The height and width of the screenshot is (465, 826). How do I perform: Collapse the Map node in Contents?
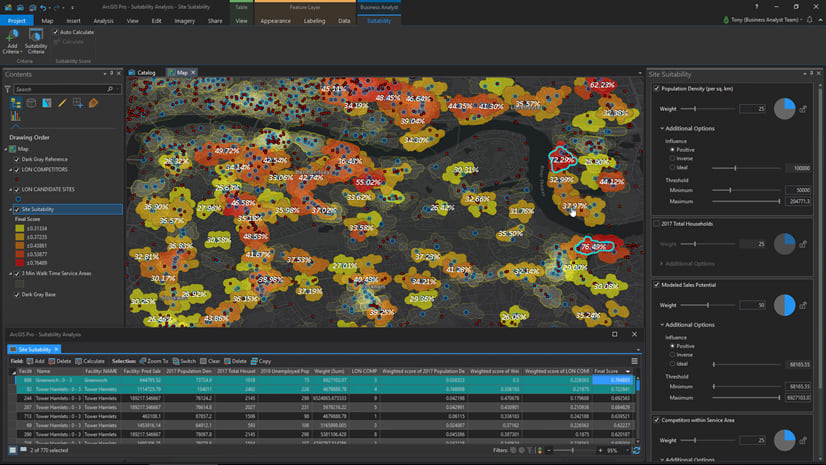tap(8, 149)
